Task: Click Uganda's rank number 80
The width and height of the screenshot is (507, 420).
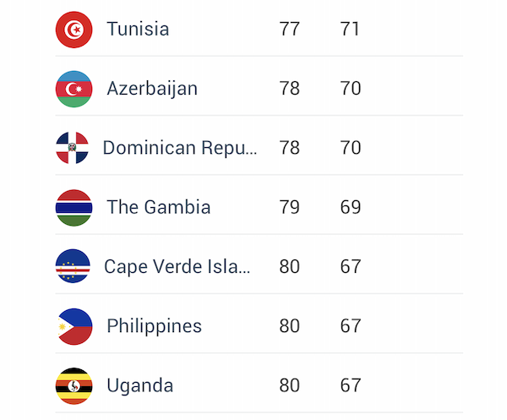Action: 289,385
